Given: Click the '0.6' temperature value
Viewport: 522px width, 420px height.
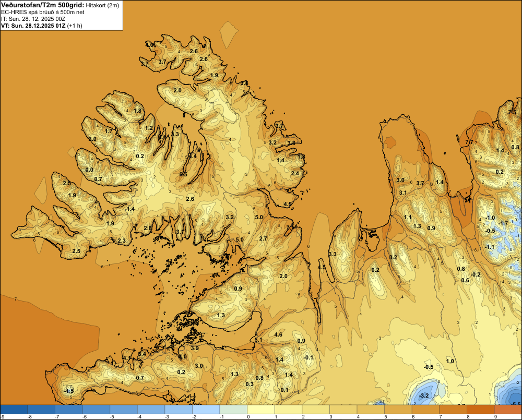Looking at the screenshot, I should 465,280.
